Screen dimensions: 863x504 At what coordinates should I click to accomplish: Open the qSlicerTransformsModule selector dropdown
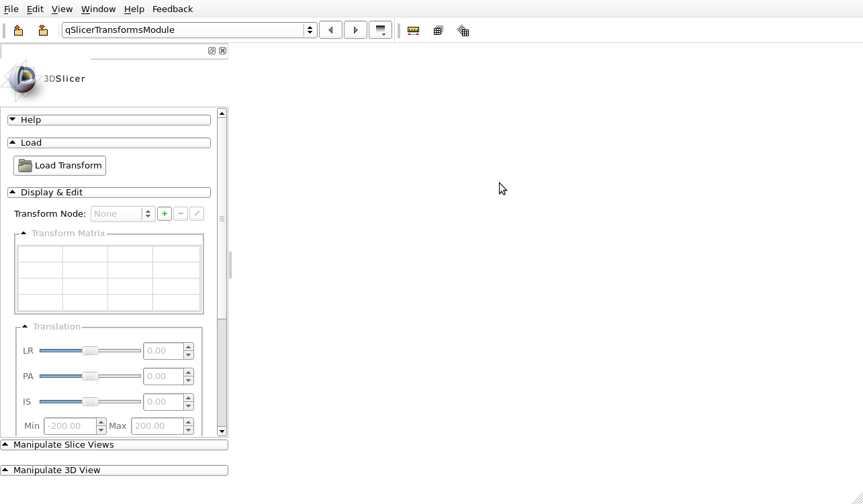(189, 30)
